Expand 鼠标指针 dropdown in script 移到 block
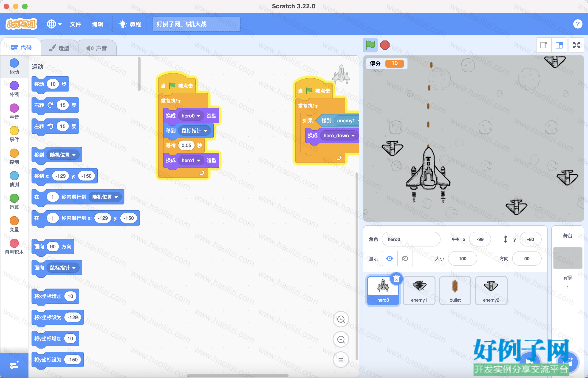 pyautogui.click(x=195, y=131)
